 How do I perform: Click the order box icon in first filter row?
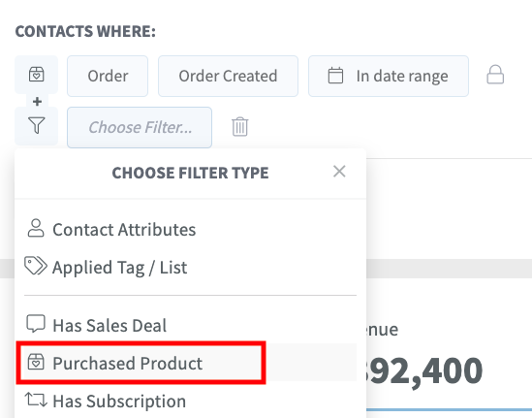(x=36, y=75)
